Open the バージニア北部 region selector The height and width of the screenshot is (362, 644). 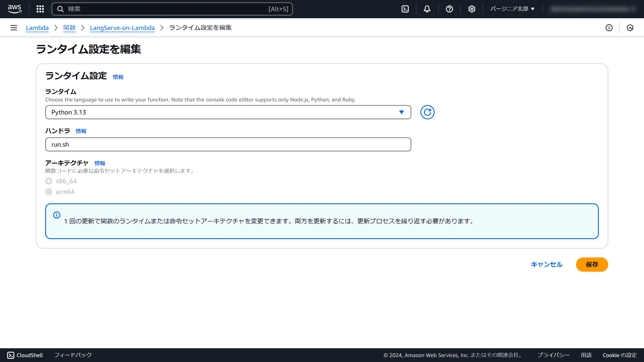(512, 9)
